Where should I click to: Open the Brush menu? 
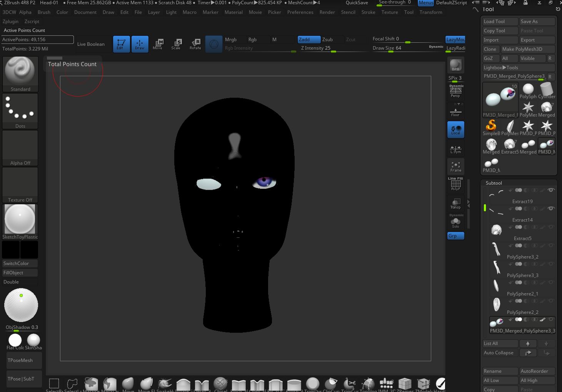pyautogui.click(x=44, y=12)
